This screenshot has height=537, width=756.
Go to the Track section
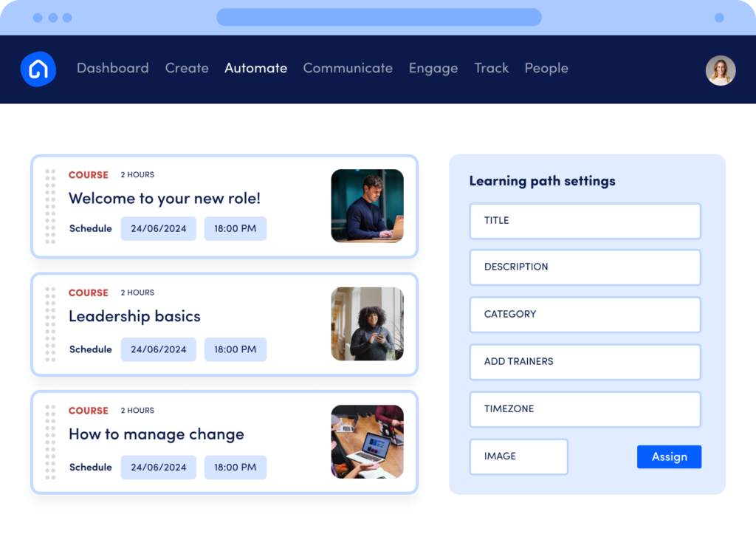491,68
